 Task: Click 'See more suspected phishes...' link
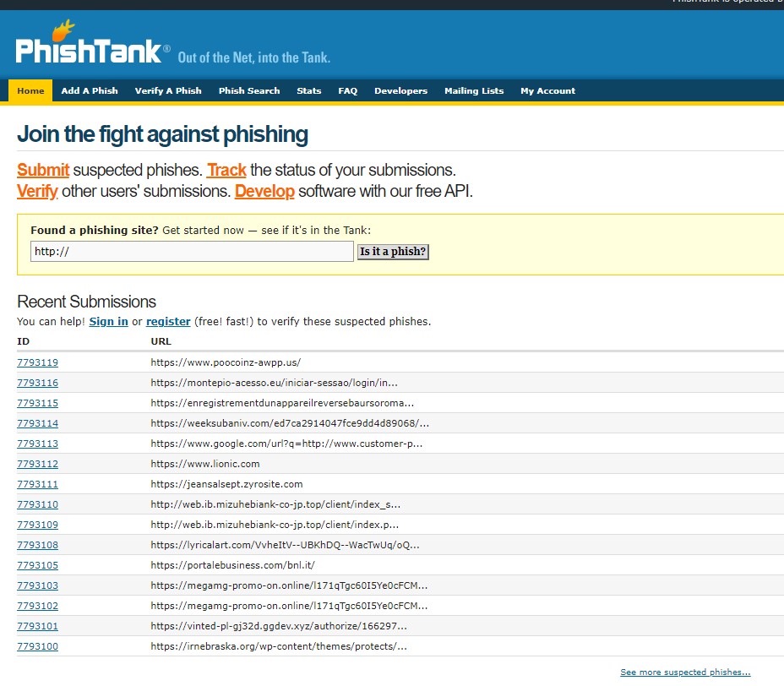coord(685,672)
